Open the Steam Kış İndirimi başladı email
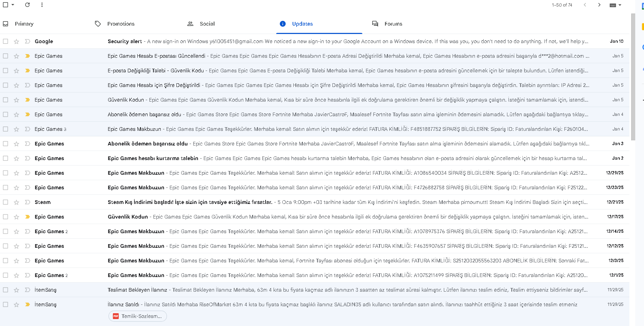The width and height of the screenshot is (644, 326). 315,202
